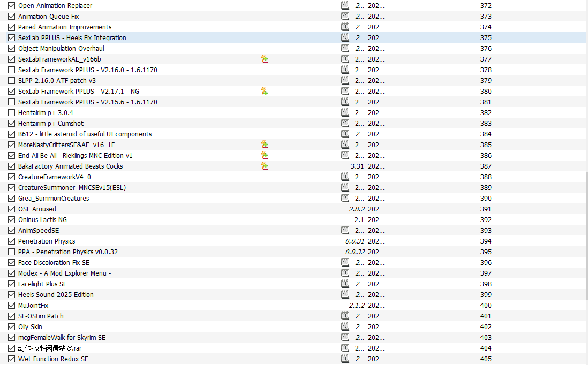Click version 0.0.32 on PPA row
The image size is (588, 365).
355,252
